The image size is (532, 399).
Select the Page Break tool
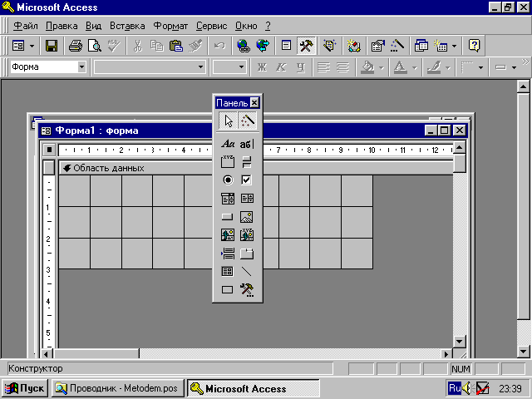click(x=228, y=253)
